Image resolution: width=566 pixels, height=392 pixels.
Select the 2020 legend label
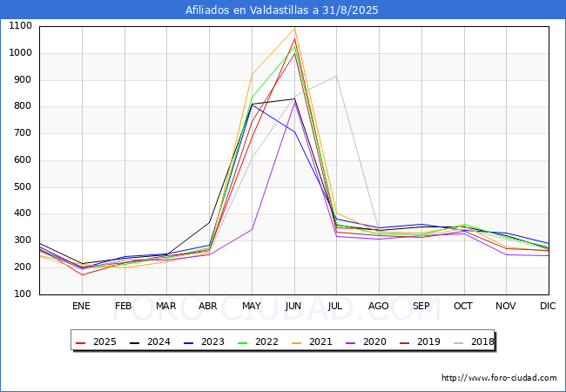[x=374, y=341]
